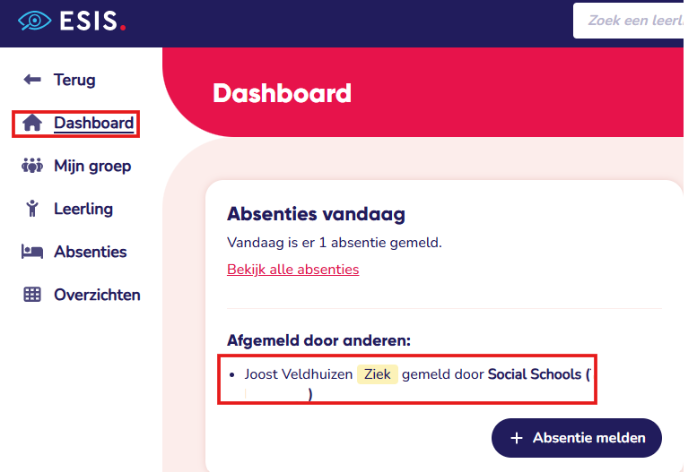
Task: Click the name Joost Veldhuizen
Action: pos(297,374)
